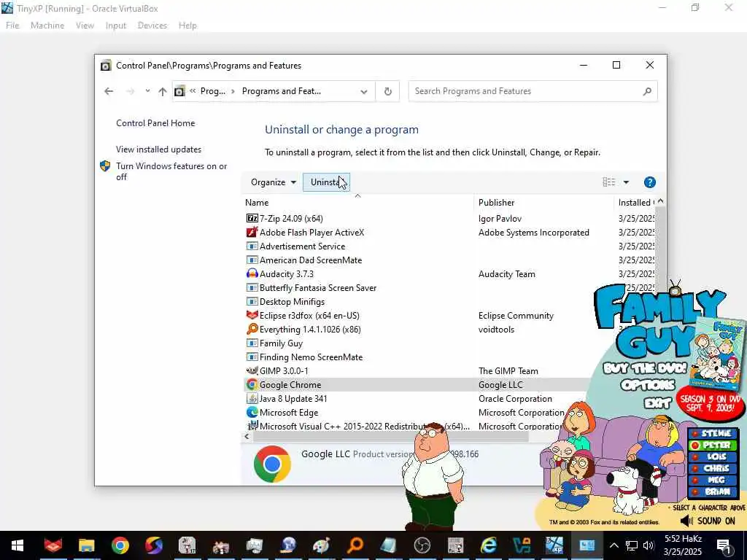Select the Java 8 Update 341 icon
The width and height of the screenshot is (747, 560).
pos(252,399)
